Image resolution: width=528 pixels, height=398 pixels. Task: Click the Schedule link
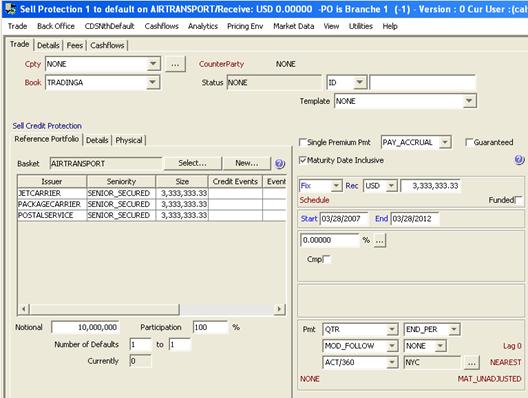(x=314, y=200)
